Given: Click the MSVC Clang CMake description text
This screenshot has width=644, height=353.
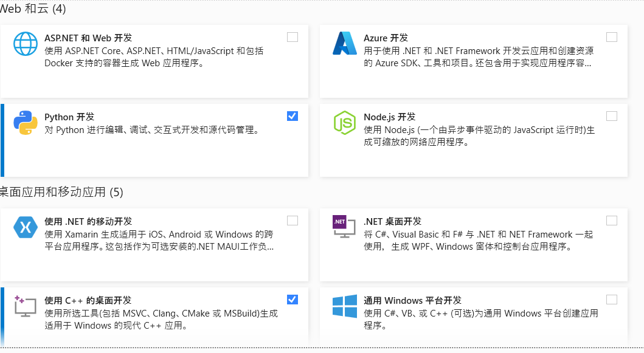Looking at the screenshot, I should click(x=161, y=320).
